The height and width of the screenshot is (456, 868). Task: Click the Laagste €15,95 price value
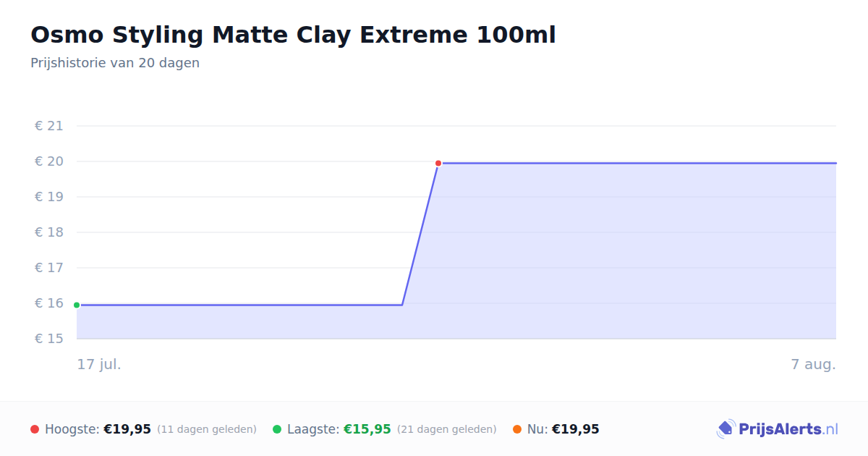(x=367, y=429)
